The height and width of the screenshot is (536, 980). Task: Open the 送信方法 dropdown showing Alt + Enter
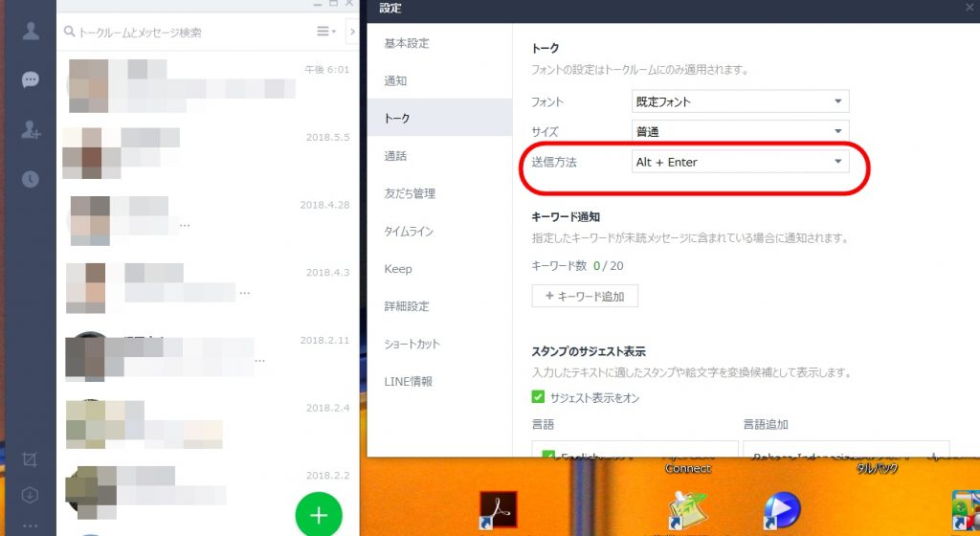[740, 162]
